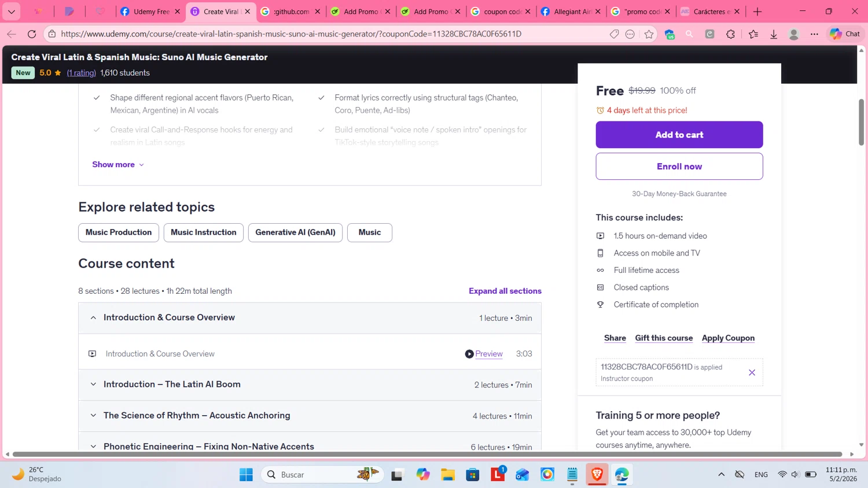
Task: Click Add to cart button
Action: pos(679,135)
